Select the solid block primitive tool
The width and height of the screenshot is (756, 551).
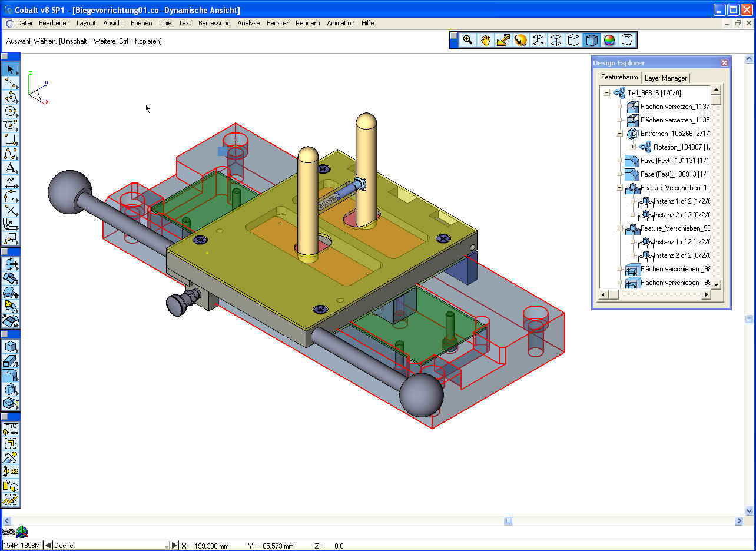(x=11, y=347)
